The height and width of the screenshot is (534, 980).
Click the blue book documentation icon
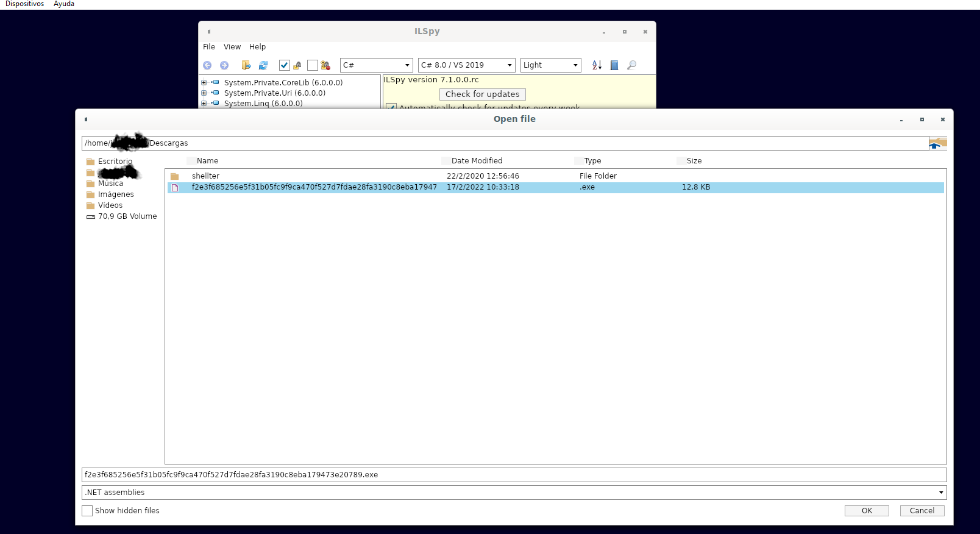pyautogui.click(x=614, y=65)
